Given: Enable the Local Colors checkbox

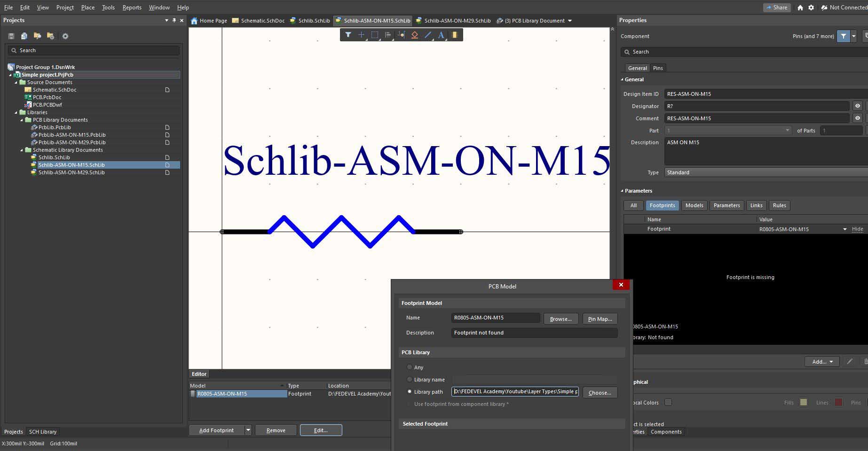Looking at the screenshot, I should (668, 403).
